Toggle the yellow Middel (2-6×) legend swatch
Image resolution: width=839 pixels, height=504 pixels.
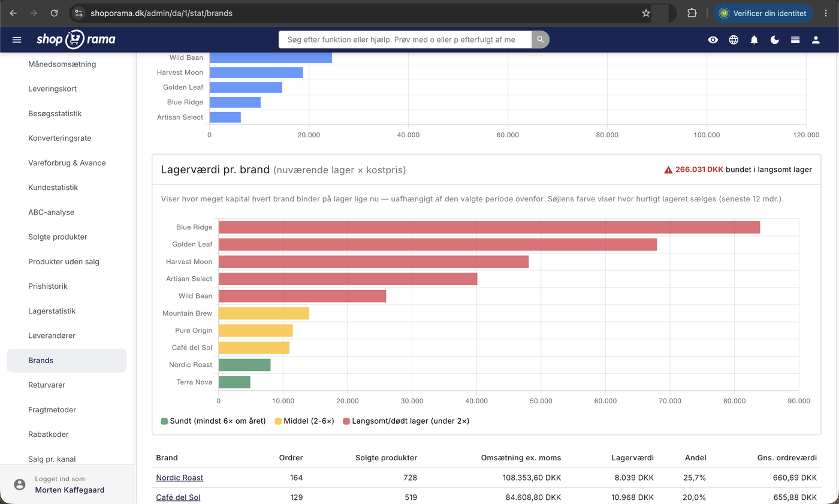278,421
